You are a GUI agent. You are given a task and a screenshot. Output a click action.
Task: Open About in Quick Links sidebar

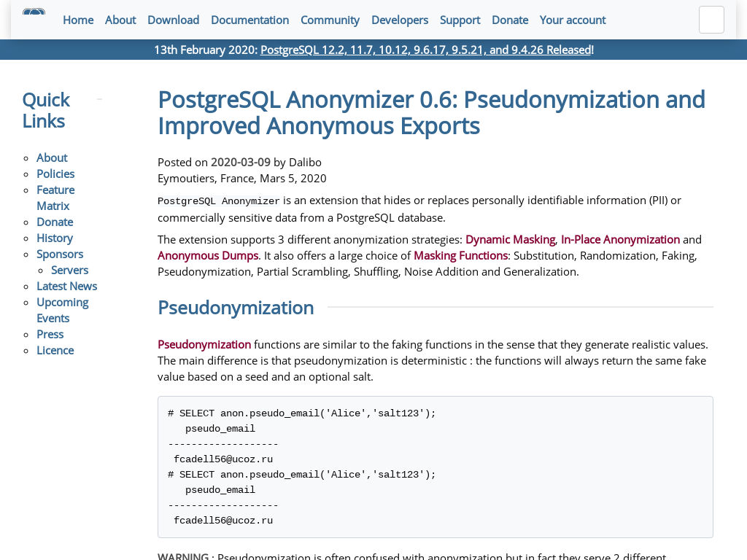pos(52,157)
